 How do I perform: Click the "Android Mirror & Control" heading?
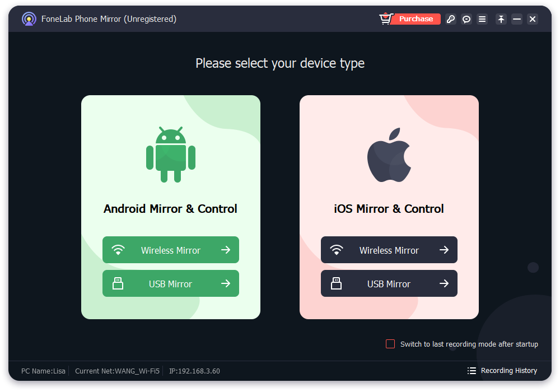[x=170, y=208]
